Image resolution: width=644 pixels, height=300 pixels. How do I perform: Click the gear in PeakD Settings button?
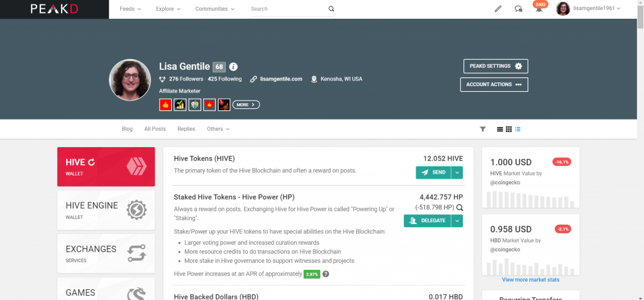518,66
